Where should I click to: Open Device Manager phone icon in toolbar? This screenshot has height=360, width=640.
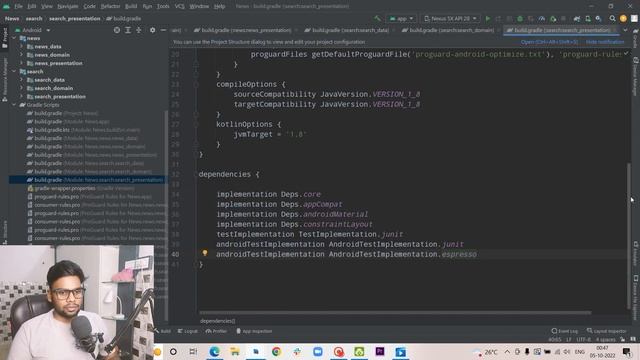pos(587,18)
